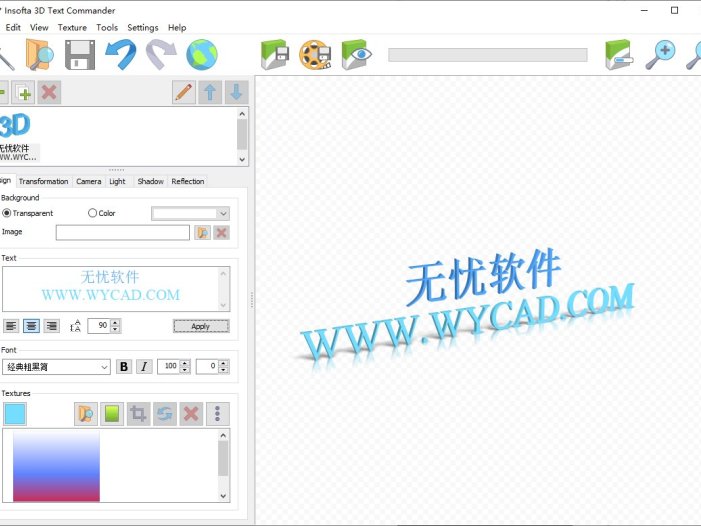Export animation with film reel icon
This screenshot has height=526, width=701.
315,55
